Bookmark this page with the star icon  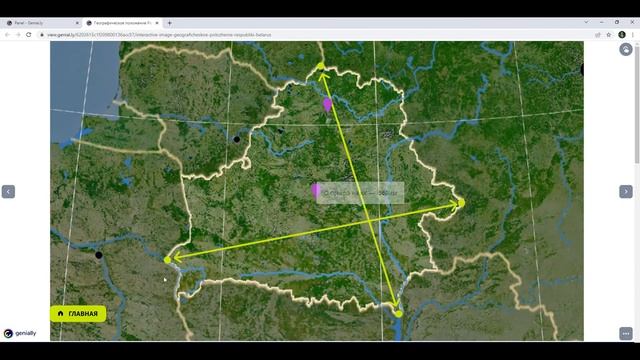click(x=609, y=35)
